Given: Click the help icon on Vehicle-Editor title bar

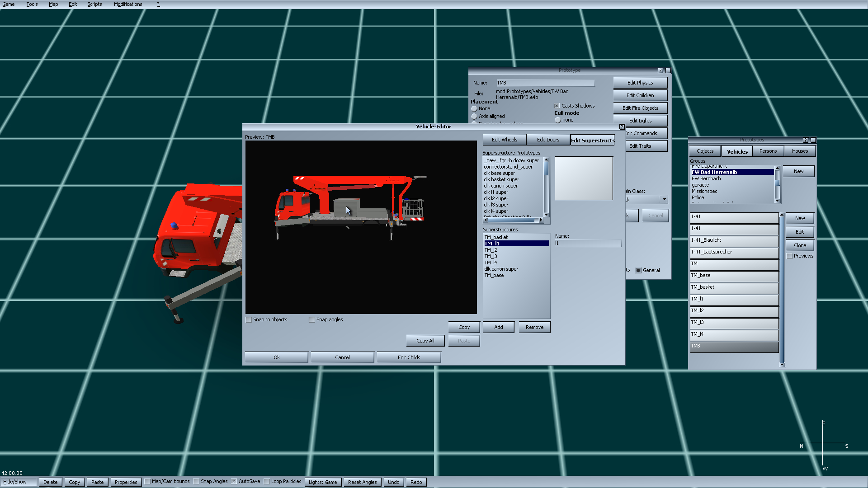Looking at the screenshot, I should [x=622, y=127].
